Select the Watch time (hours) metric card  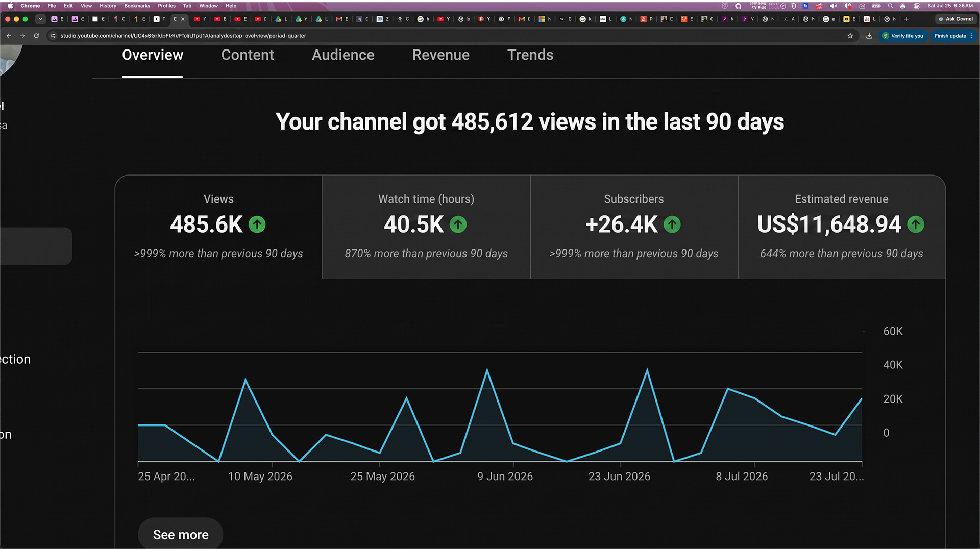pos(426,227)
